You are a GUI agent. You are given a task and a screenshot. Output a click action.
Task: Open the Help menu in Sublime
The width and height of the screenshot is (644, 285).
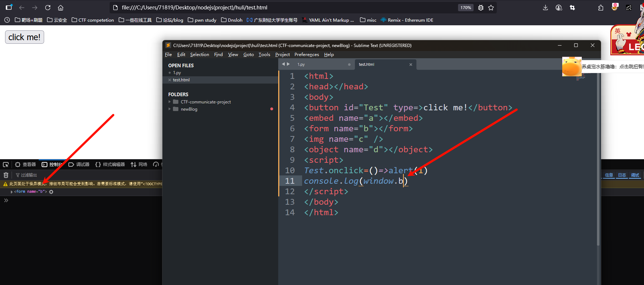(329, 55)
